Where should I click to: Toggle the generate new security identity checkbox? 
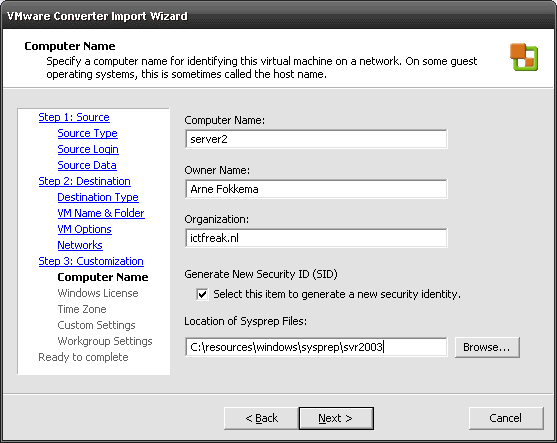coord(202,294)
